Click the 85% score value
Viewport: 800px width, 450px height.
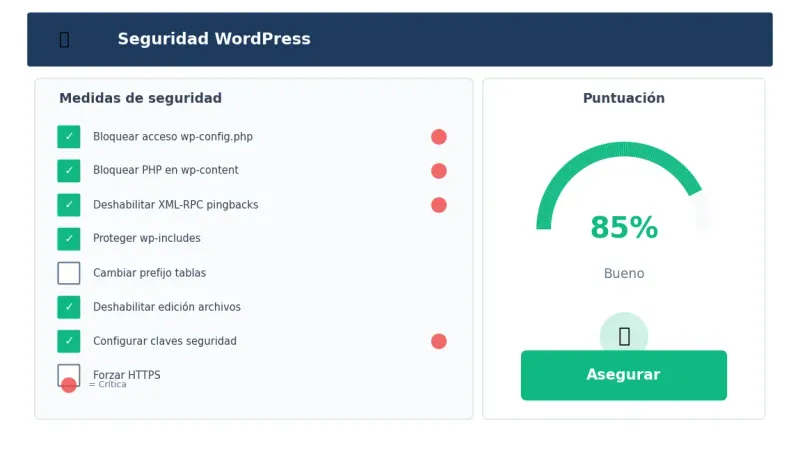coord(624,228)
